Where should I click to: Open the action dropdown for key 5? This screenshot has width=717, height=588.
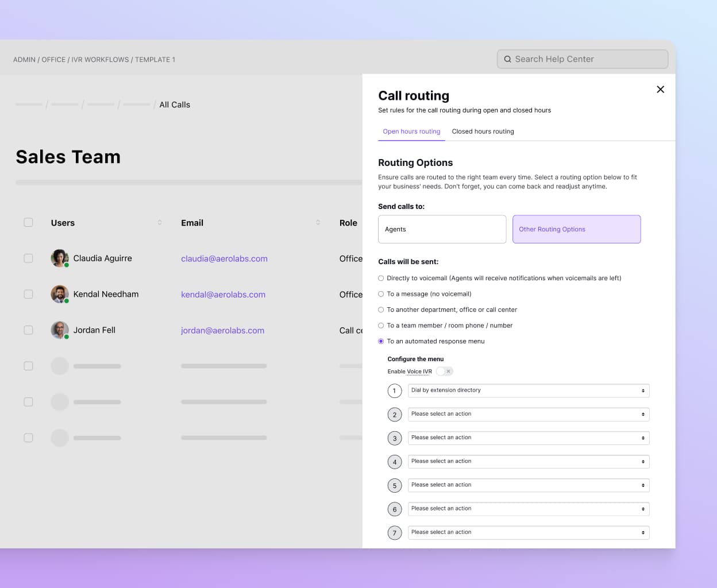(x=528, y=485)
